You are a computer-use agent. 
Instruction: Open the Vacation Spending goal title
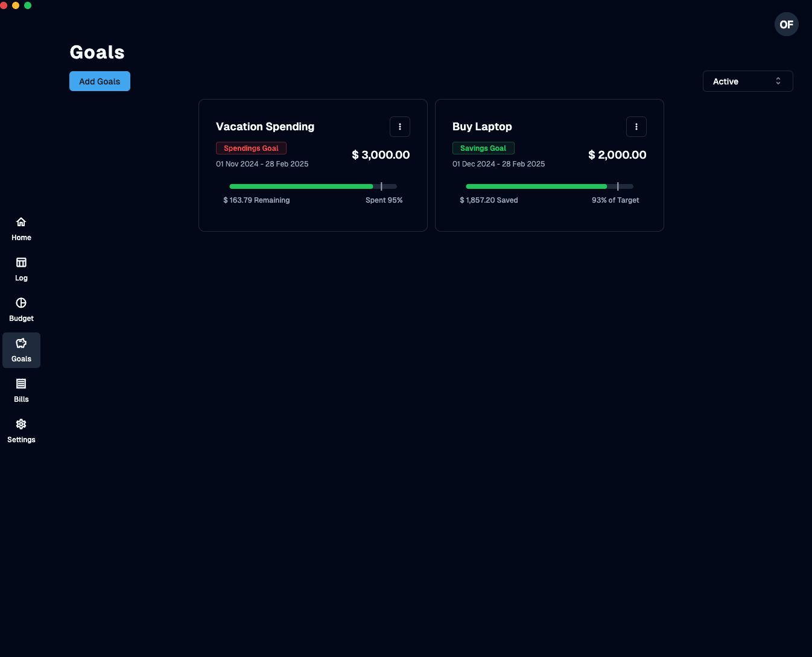pyautogui.click(x=265, y=127)
